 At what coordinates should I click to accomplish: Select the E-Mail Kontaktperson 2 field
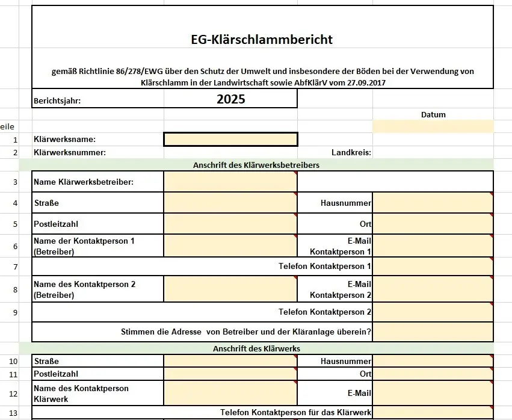pos(433,289)
